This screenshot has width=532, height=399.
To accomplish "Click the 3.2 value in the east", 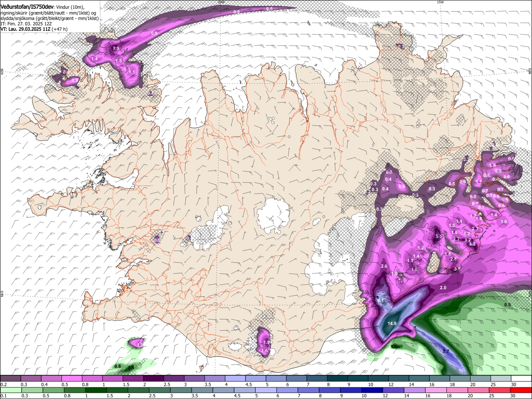I will pos(467,240).
